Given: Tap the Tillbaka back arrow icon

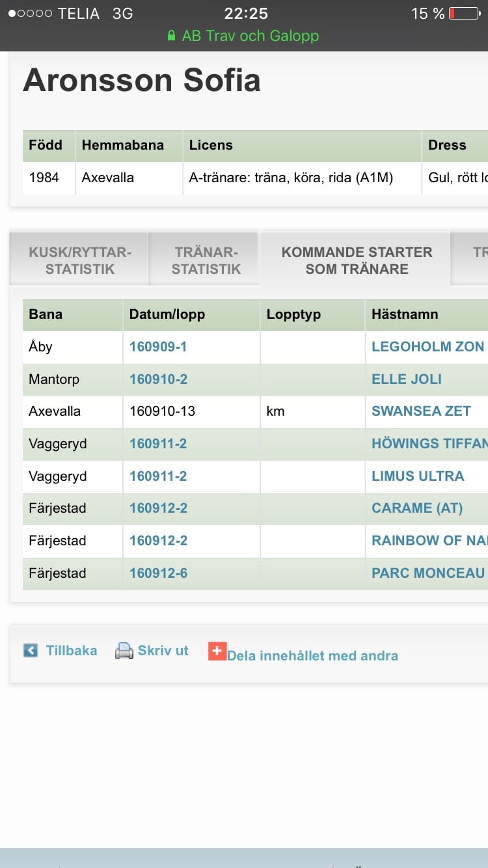Looking at the screenshot, I should (x=31, y=650).
